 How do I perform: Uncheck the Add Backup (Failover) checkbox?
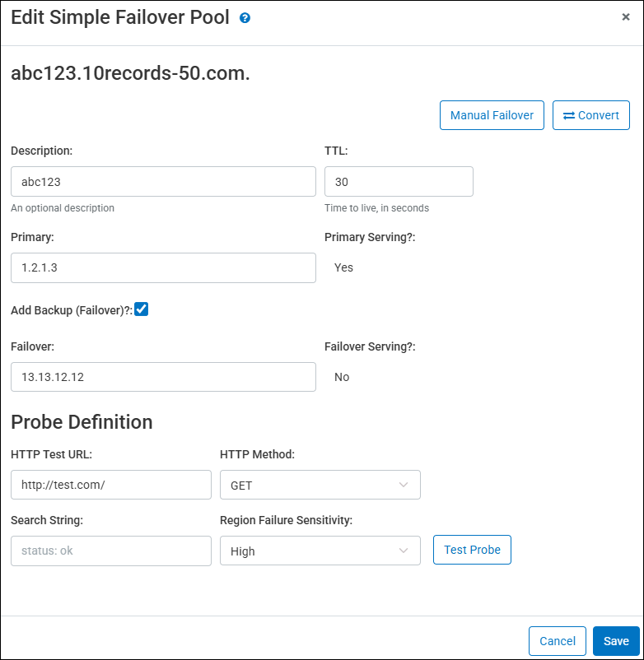(141, 309)
